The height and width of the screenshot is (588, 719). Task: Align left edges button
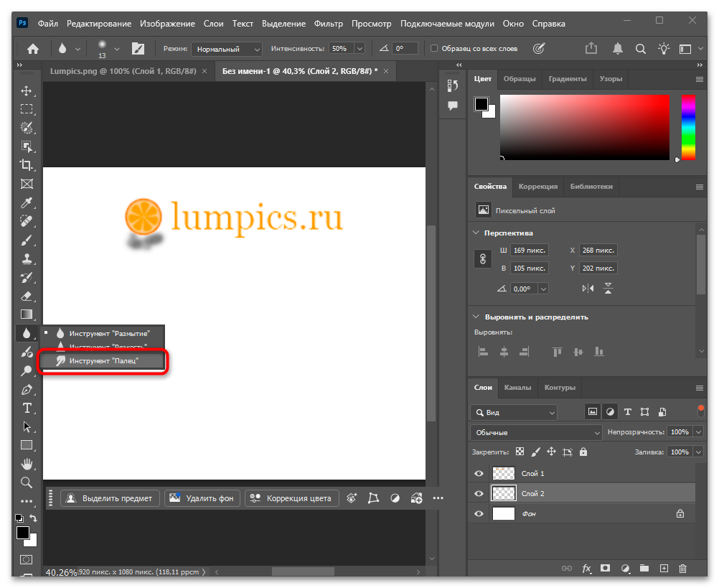484,352
